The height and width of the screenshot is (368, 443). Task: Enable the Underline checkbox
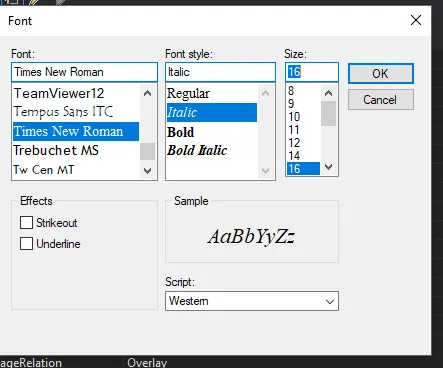26,244
